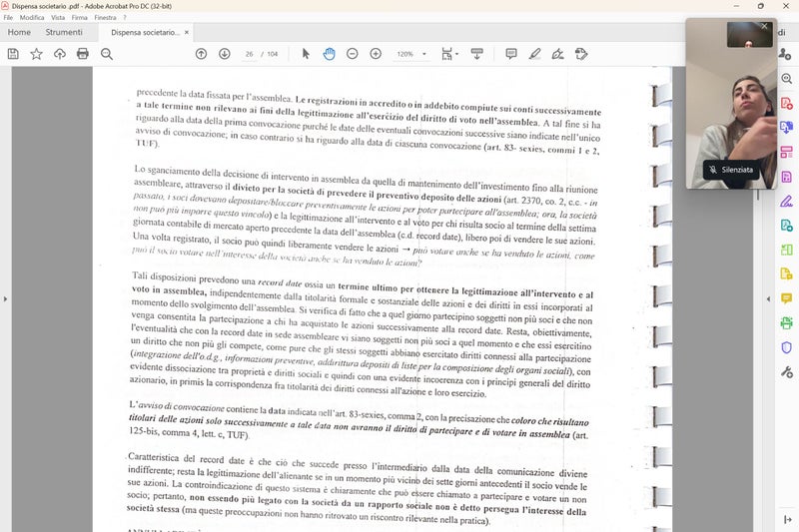Toggle the Hand pan tool
Viewport: 799px width, 532px height.
coord(329,54)
